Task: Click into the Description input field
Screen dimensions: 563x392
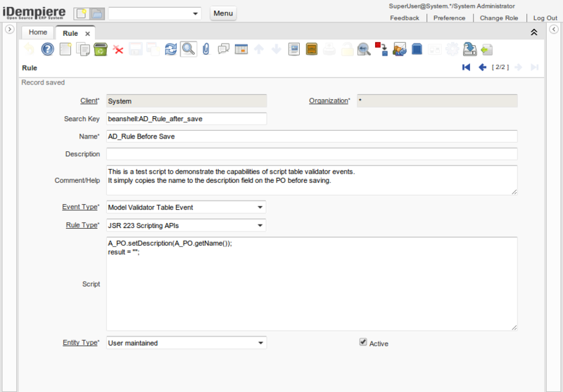Action: click(x=312, y=154)
